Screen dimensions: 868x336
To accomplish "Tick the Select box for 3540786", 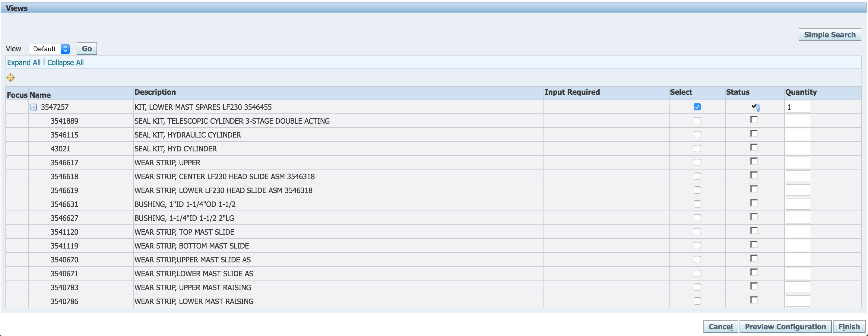I will pos(697,301).
